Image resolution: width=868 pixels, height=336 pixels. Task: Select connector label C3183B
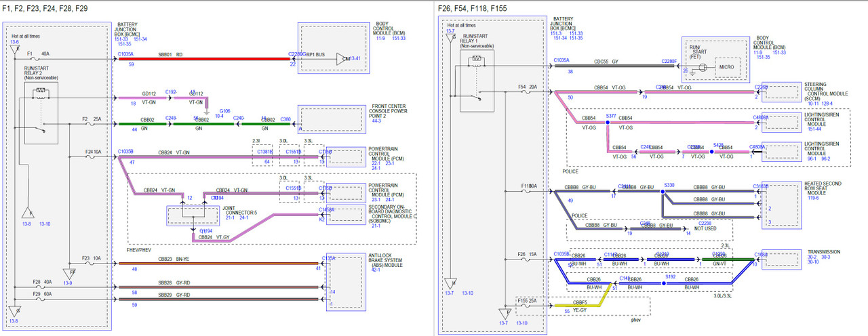pos(762,186)
